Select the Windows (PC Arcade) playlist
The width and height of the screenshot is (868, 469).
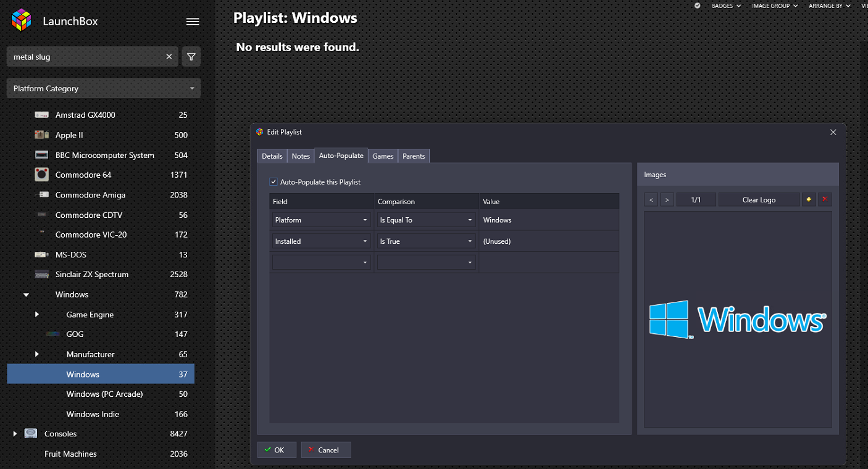pos(101,394)
